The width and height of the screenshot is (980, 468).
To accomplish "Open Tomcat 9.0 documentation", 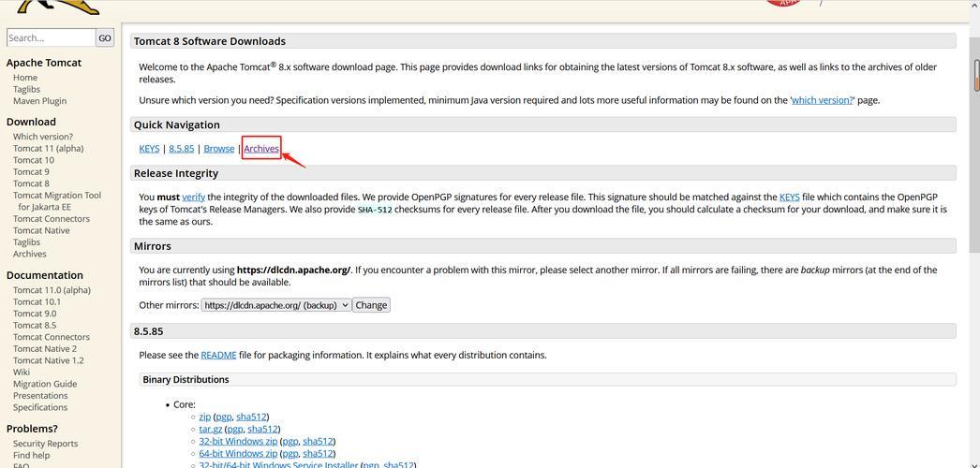I will (35, 314).
